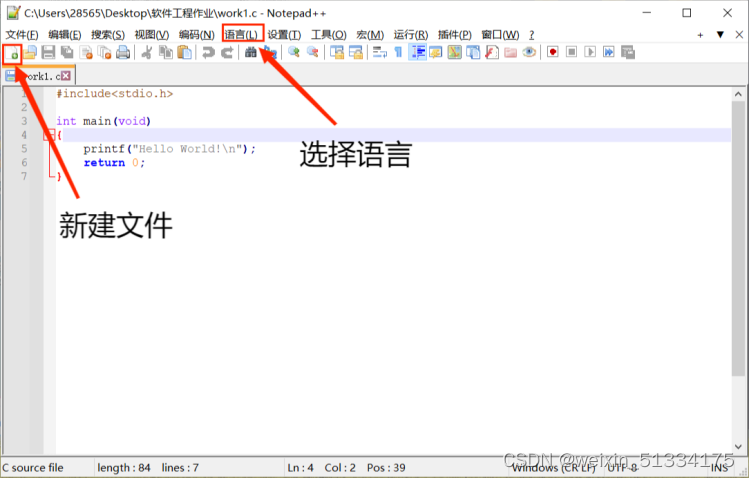The width and height of the screenshot is (750, 479).
Task: Click the Cut scissors icon
Action: 147,52
